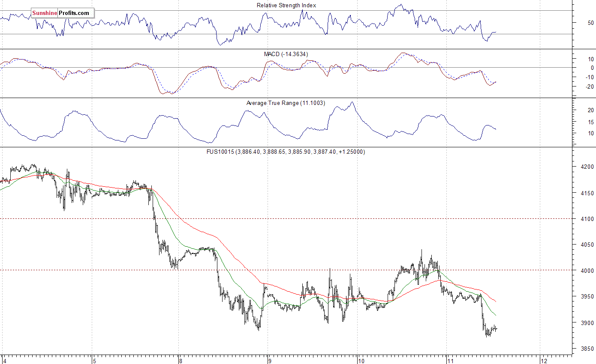Viewport: 596px width, 364px height.
Task: Click the 3950 price axis label
Action: 587,296
